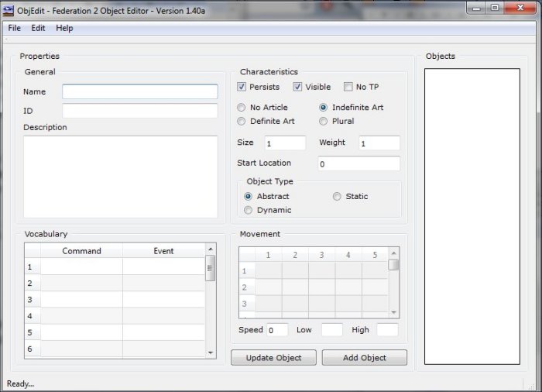Enable the No TP checkbox

(348, 87)
